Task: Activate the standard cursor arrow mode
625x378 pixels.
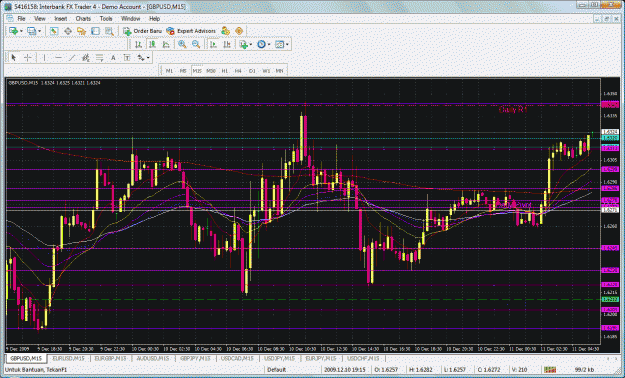Action: click(14, 58)
